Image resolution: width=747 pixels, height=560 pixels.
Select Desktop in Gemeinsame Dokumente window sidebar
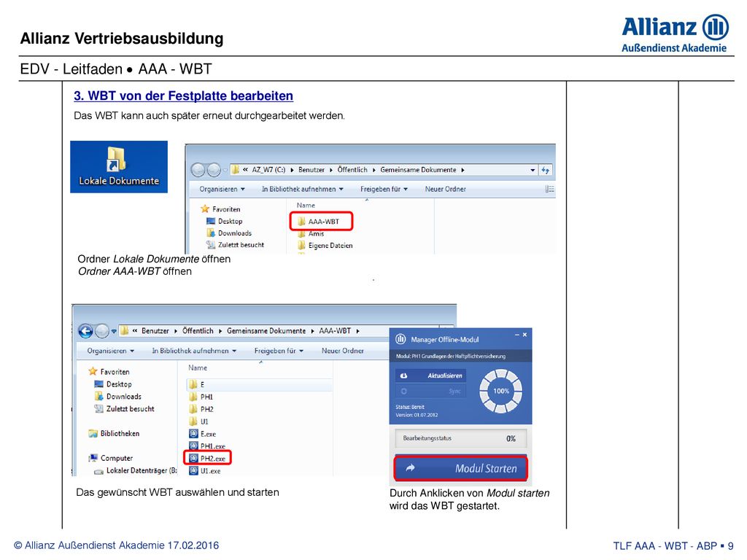click(225, 221)
